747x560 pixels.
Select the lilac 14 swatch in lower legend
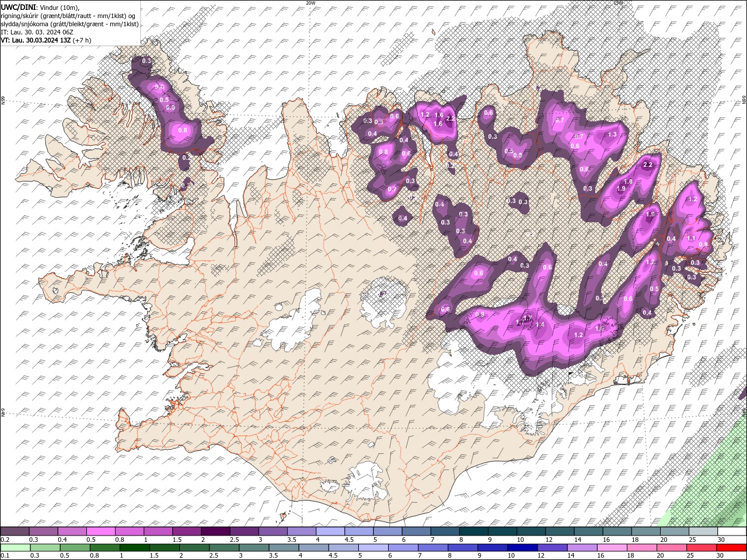tap(582, 548)
